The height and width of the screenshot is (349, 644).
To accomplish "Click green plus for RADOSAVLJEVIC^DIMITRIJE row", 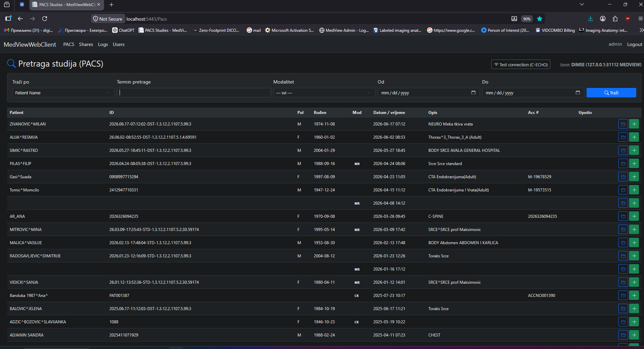I will click(634, 256).
